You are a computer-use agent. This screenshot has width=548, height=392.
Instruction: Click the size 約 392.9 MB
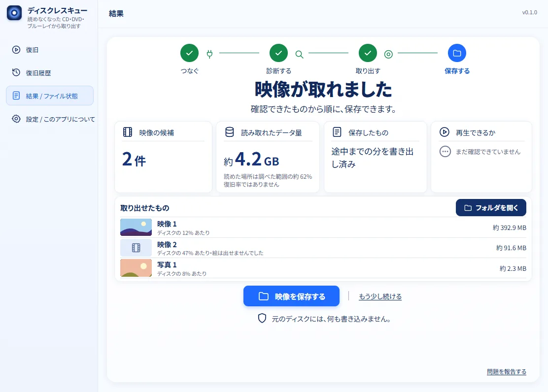click(509, 228)
